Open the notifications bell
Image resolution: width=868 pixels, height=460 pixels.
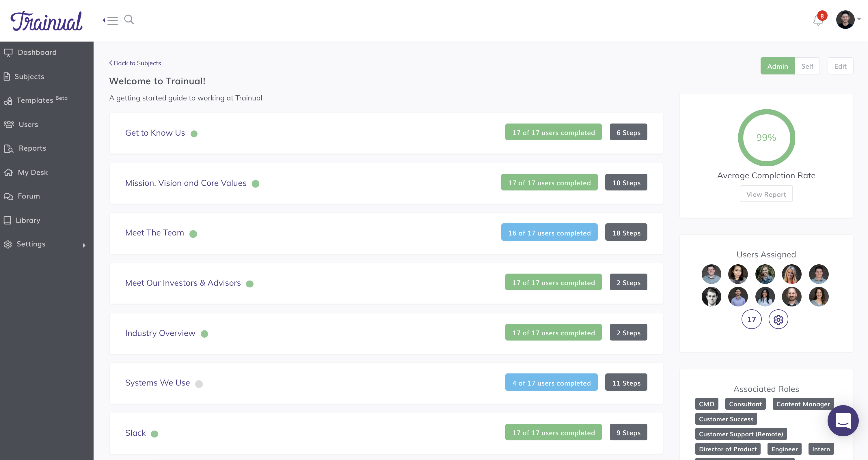[x=818, y=20]
